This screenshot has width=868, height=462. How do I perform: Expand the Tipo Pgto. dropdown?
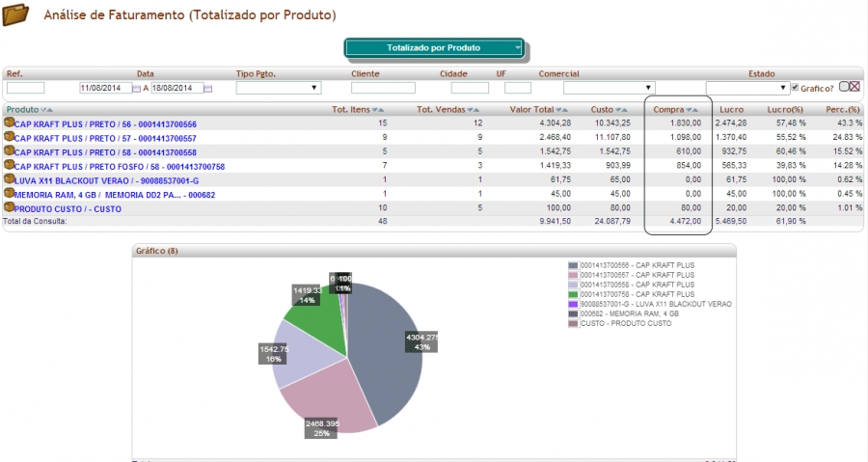pos(278,88)
